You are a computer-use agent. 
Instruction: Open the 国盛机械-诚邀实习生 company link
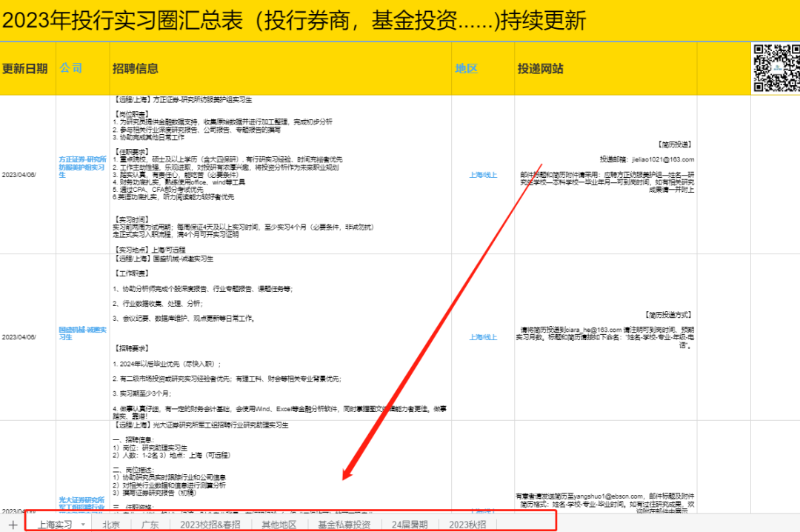coord(82,333)
